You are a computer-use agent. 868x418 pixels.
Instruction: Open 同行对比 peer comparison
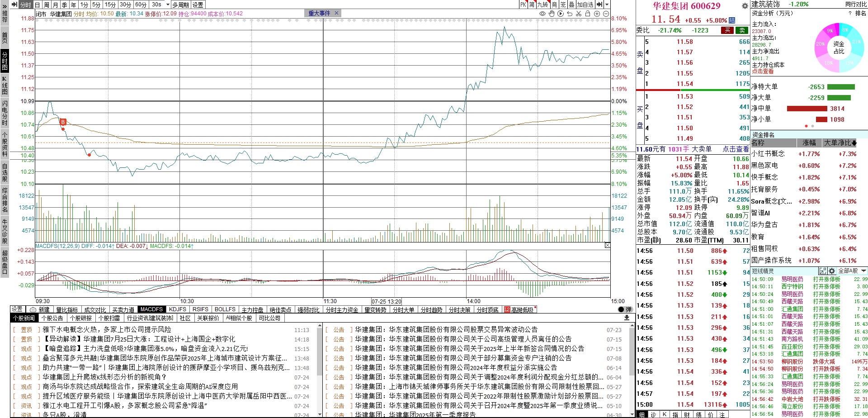(856, 4)
